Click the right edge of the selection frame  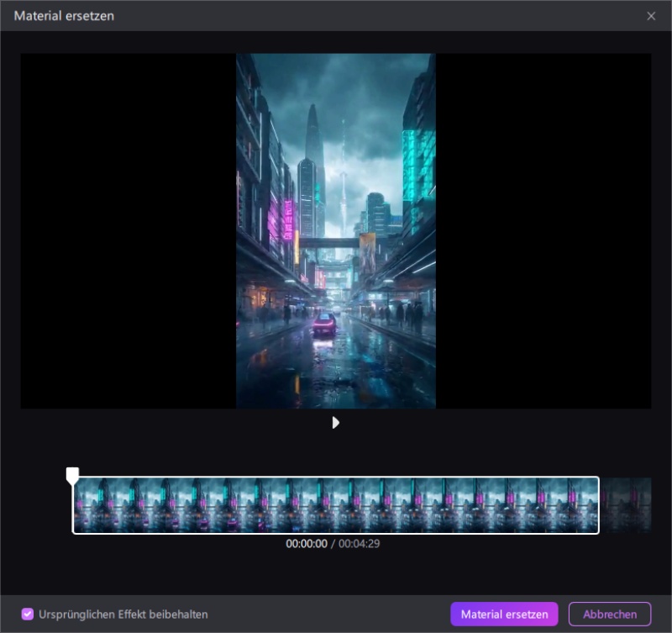coord(598,505)
